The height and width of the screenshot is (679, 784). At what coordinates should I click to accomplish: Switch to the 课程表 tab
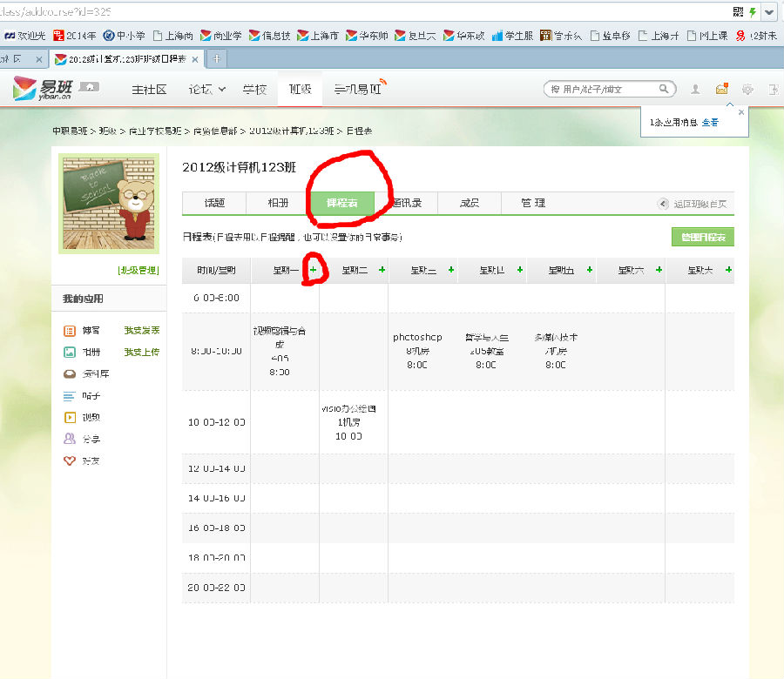(343, 203)
